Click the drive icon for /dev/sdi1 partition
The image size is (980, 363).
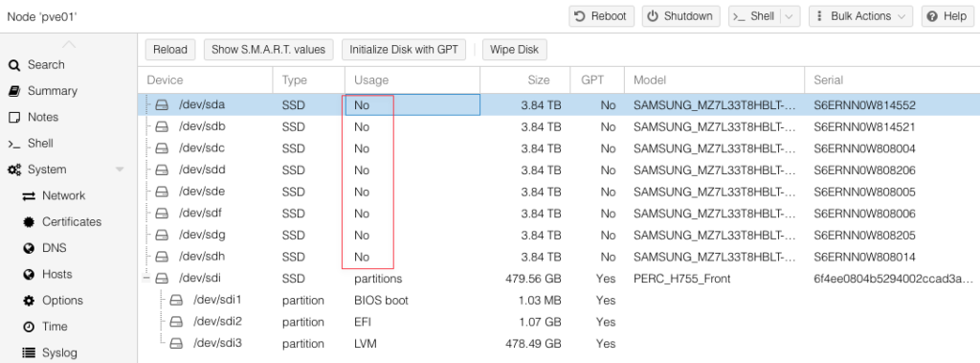pyautogui.click(x=176, y=301)
